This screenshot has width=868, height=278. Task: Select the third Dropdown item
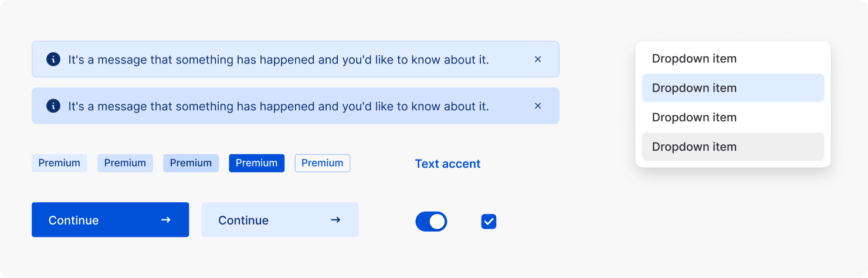pos(733,117)
